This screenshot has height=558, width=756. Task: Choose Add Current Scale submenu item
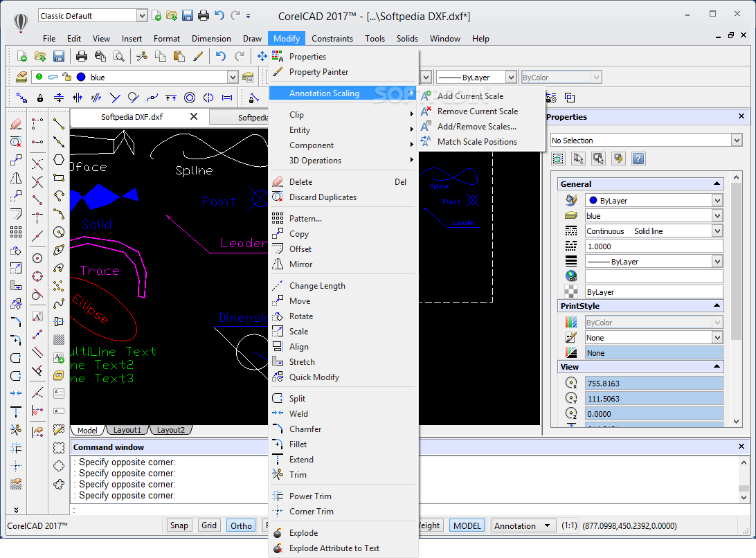pos(470,96)
